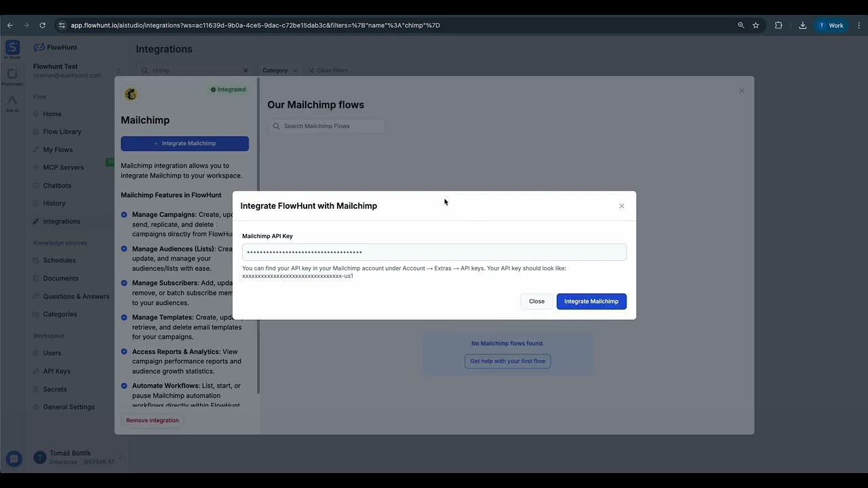The height and width of the screenshot is (488, 868).
Task: Click the Home sidebar icon
Action: tap(37, 114)
